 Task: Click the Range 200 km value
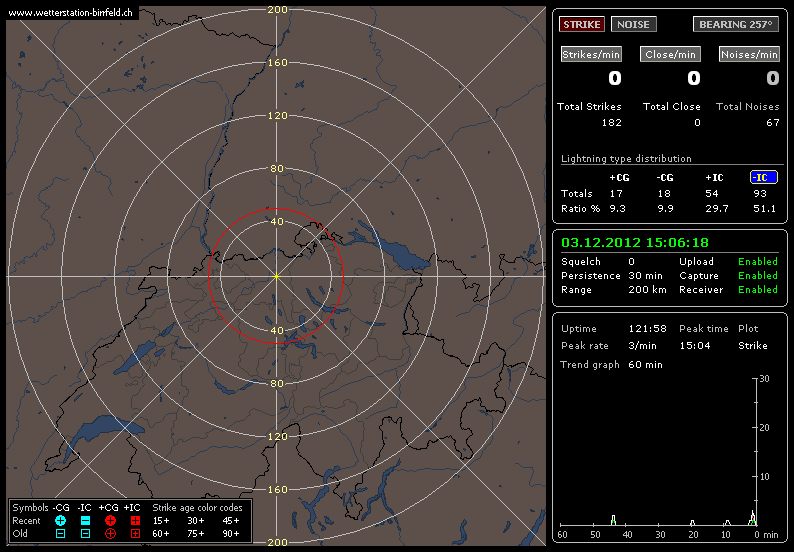(x=641, y=290)
